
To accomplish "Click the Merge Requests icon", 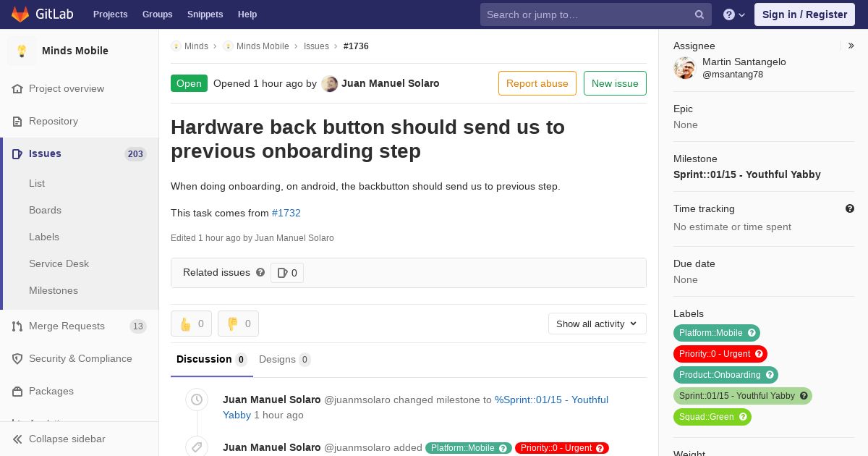I will 17,326.
